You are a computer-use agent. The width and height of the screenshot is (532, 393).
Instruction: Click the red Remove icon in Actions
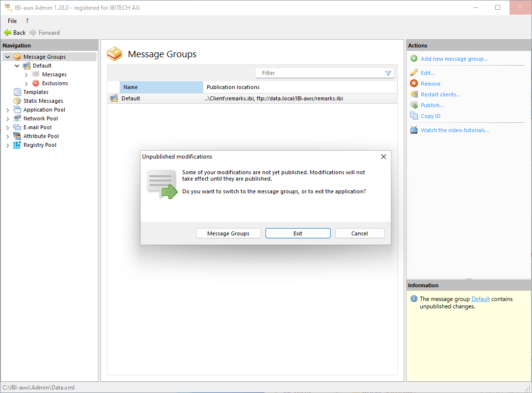(414, 84)
